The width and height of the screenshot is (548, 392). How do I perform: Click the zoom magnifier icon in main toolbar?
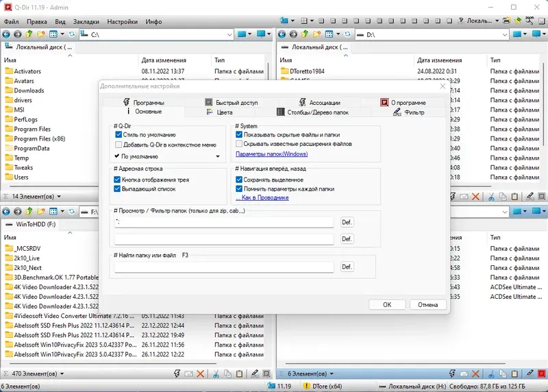530,21
